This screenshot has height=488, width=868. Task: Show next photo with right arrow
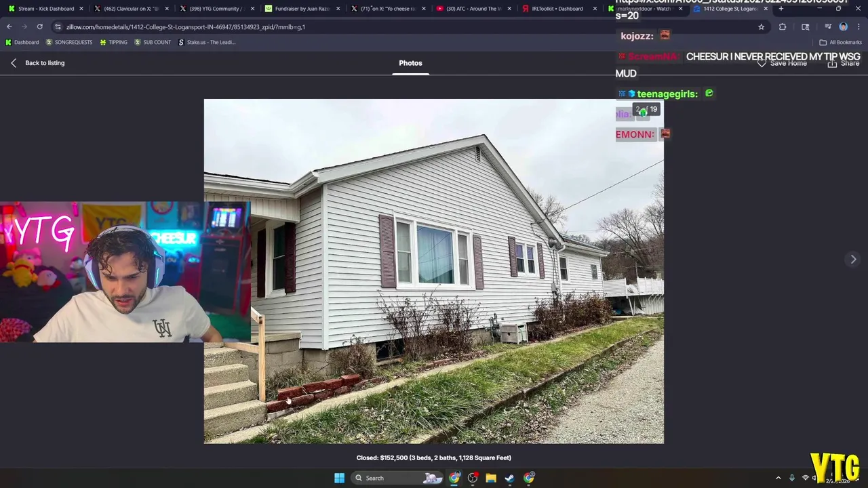tap(853, 260)
